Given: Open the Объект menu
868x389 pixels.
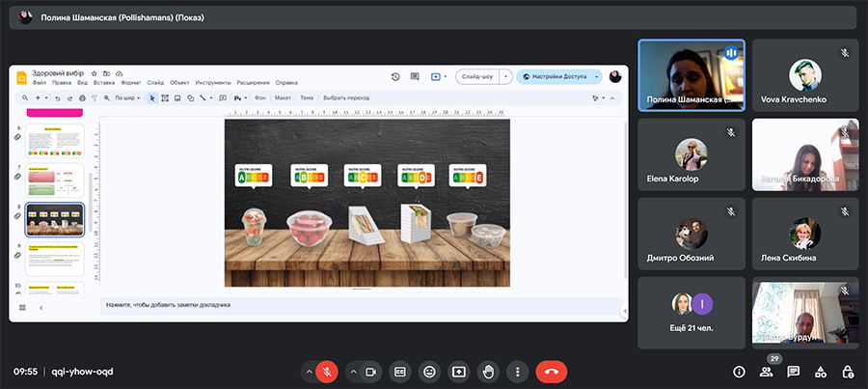Looking at the screenshot, I should (x=180, y=83).
